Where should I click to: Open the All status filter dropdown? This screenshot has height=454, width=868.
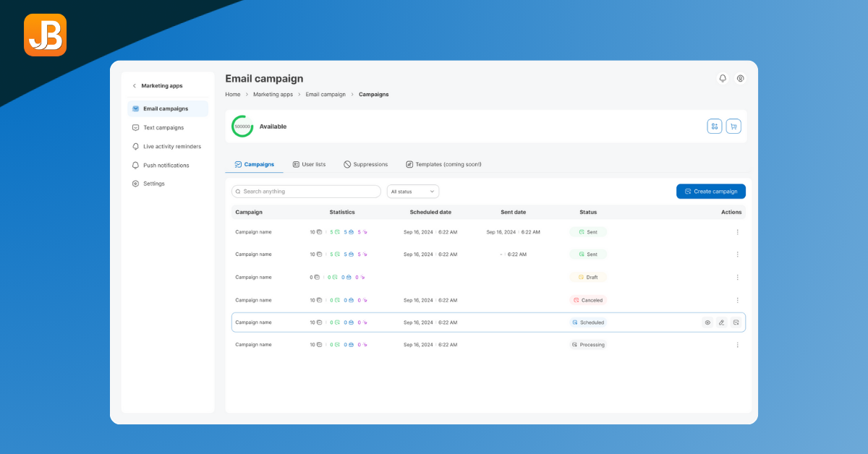pos(413,192)
